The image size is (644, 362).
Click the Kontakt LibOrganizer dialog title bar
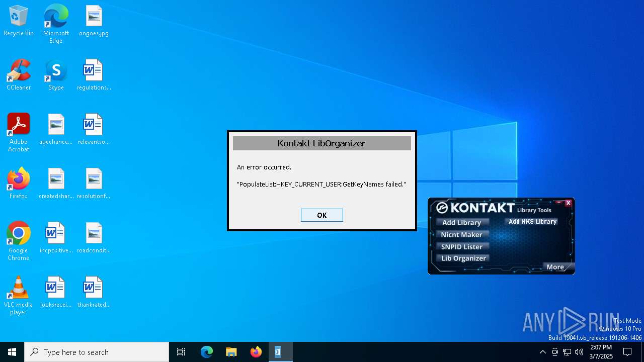322,143
